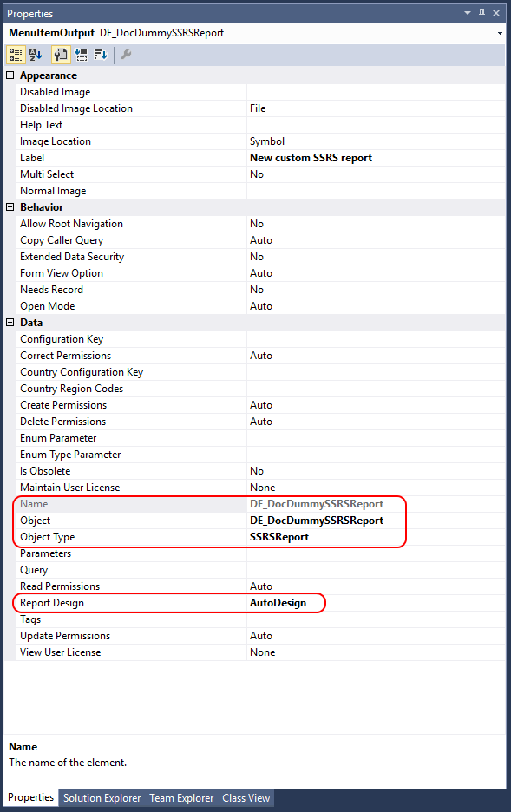Viewport: 511px width, 812px height.
Task: Open the window position arrow menu
Action: 468,13
